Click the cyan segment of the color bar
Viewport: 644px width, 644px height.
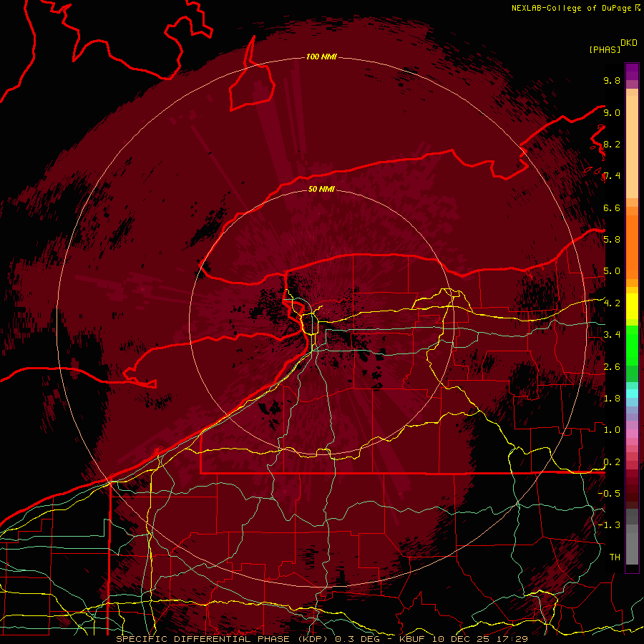tap(632, 393)
